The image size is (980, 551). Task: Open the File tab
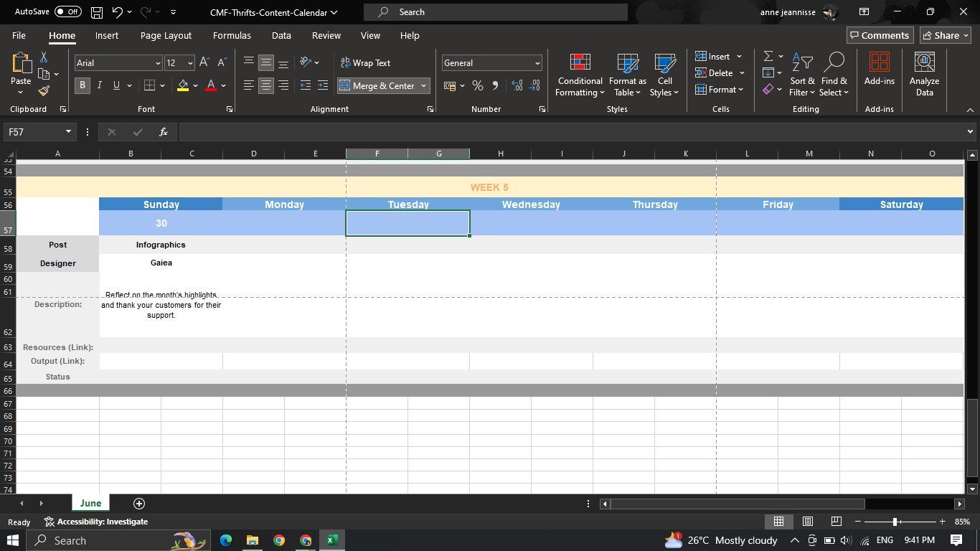[x=19, y=35]
